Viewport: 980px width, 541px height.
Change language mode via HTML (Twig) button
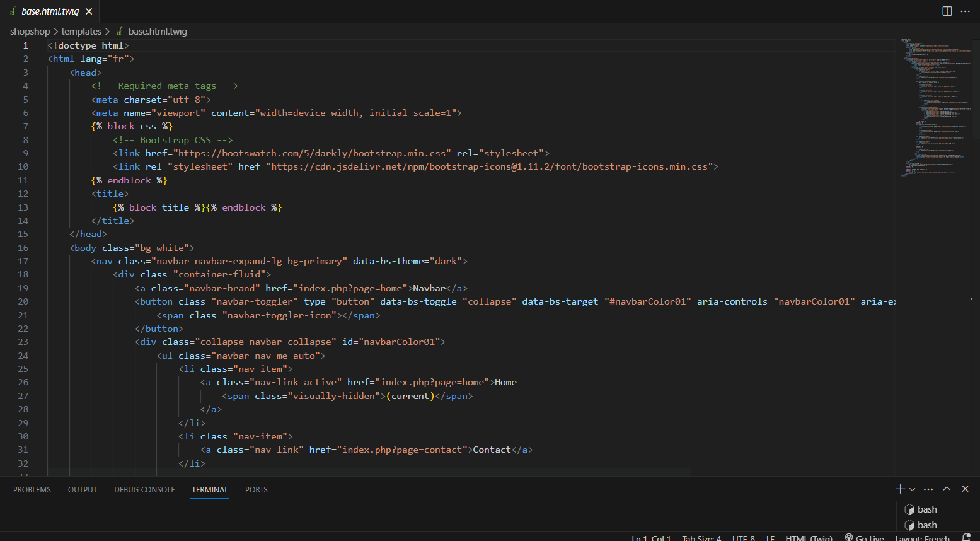tap(809, 538)
